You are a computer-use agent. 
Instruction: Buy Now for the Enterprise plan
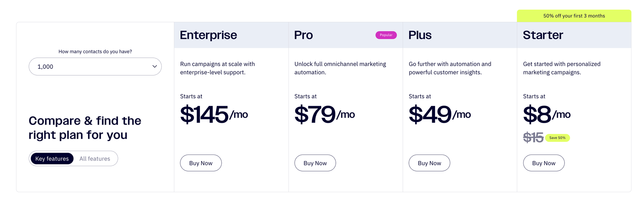pos(201,163)
